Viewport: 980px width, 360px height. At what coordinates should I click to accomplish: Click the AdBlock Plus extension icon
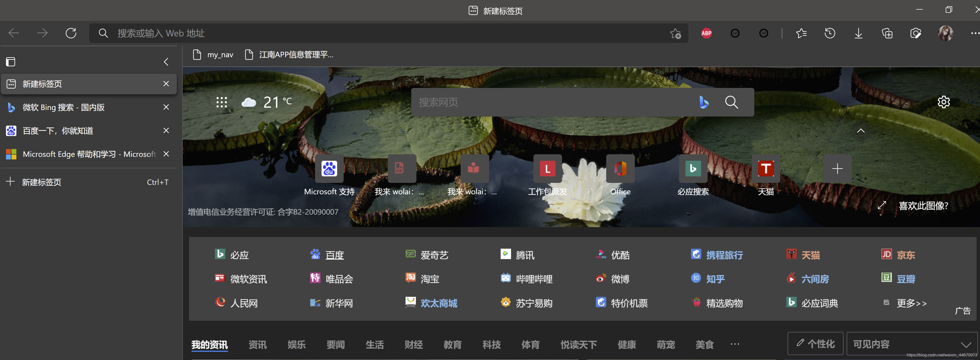pos(706,34)
